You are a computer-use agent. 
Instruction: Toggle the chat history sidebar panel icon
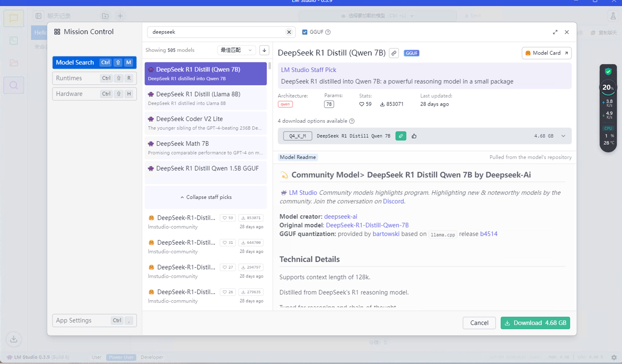coord(38,16)
